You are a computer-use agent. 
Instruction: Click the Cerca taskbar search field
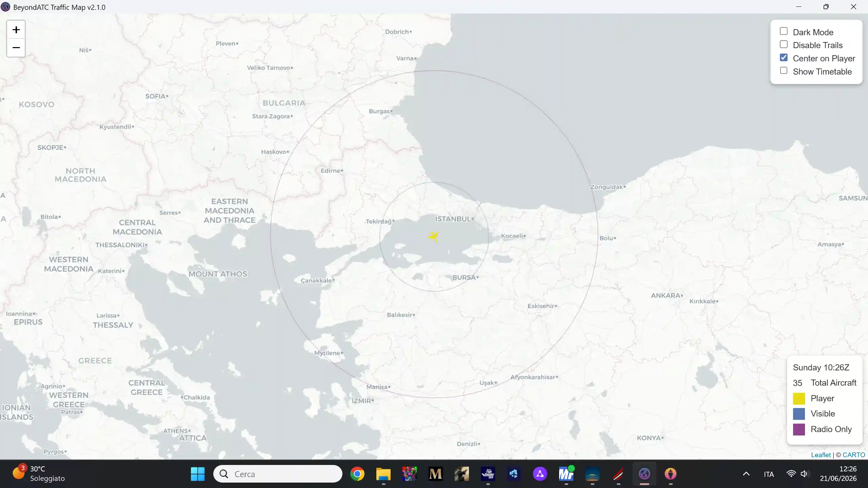[278, 474]
